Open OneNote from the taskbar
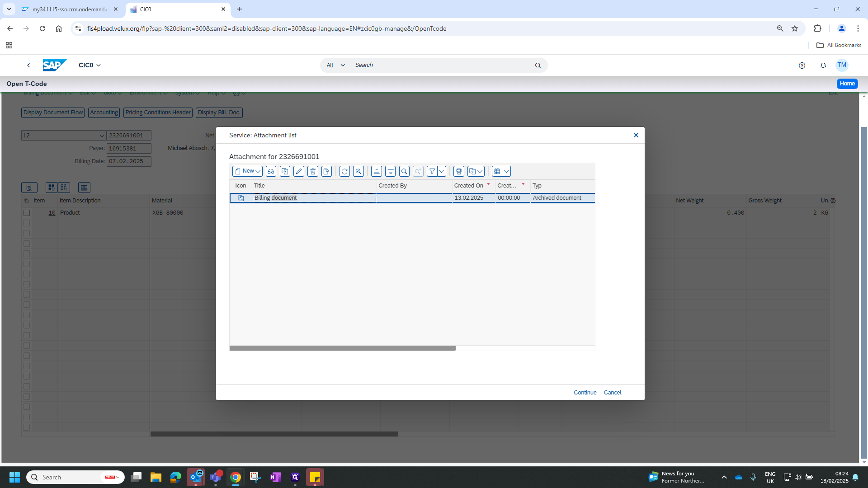Screen dimensions: 868x488 click(x=275, y=477)
